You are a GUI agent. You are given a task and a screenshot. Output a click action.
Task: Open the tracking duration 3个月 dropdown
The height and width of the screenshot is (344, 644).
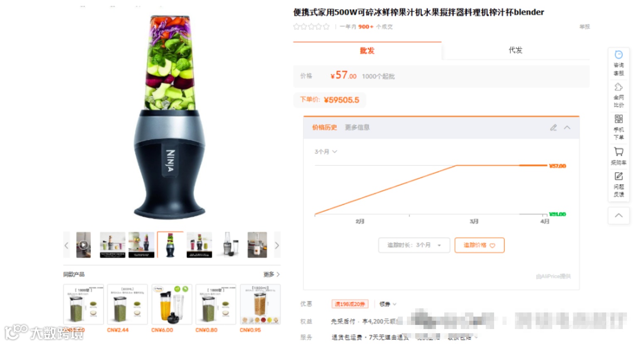[414, 245]
